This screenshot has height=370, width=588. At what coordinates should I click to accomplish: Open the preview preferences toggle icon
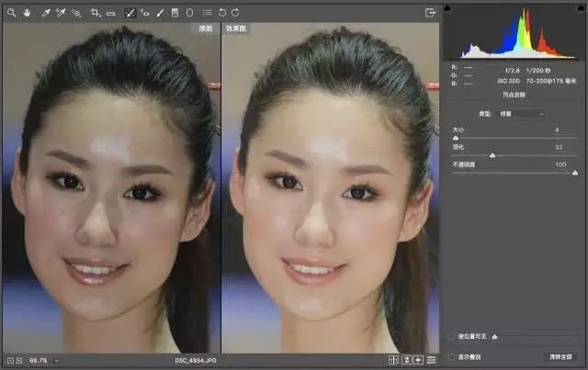tap(432, 360)
